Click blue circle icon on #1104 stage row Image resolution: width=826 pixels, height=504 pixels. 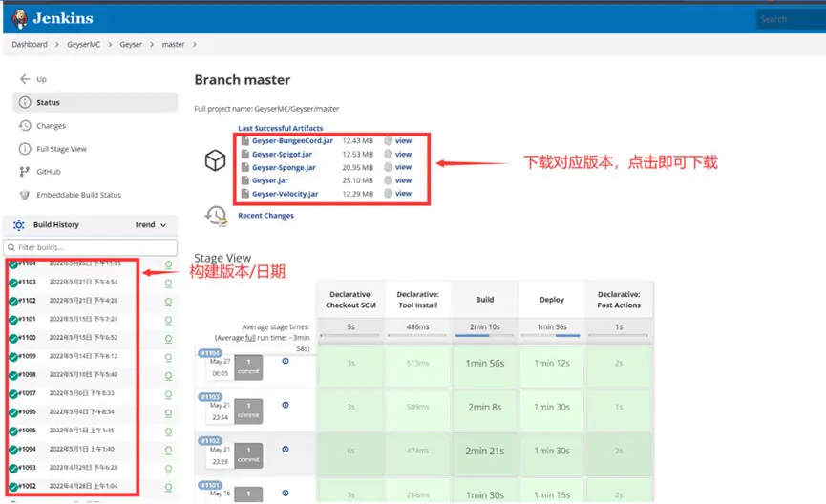pyautogui.click(x=285, y=361)
